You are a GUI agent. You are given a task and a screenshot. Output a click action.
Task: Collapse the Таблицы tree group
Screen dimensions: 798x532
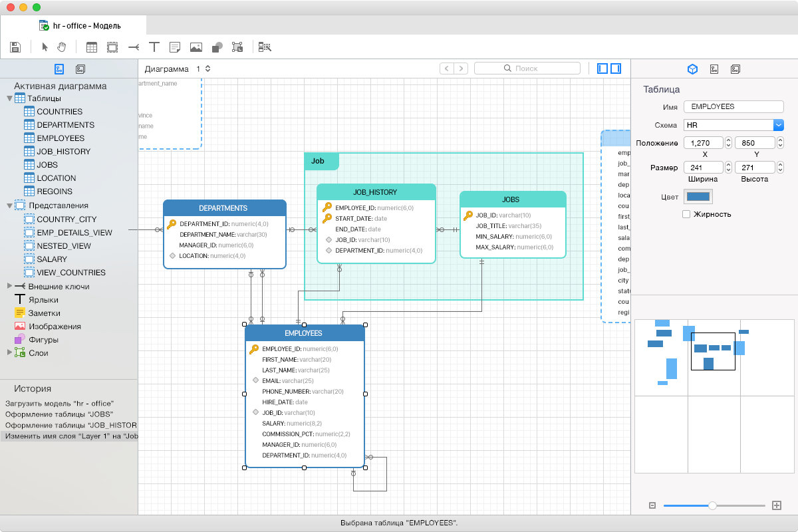coord(9,98)
